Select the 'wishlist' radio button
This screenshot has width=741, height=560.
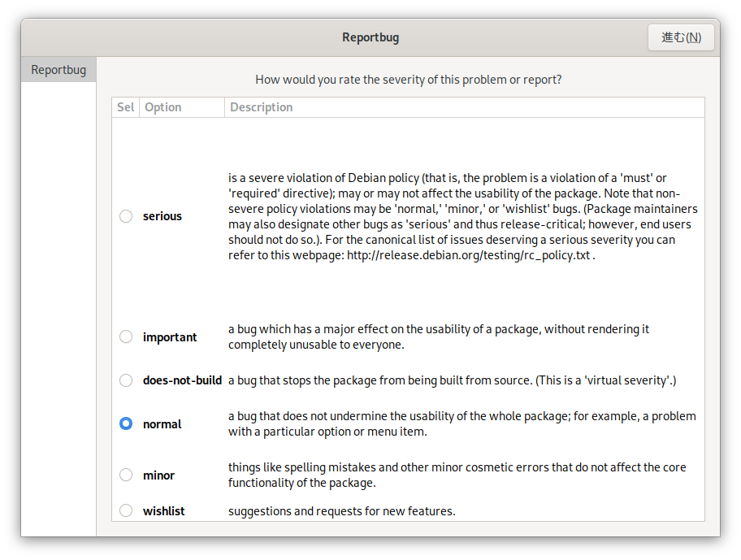coord(126,510)
